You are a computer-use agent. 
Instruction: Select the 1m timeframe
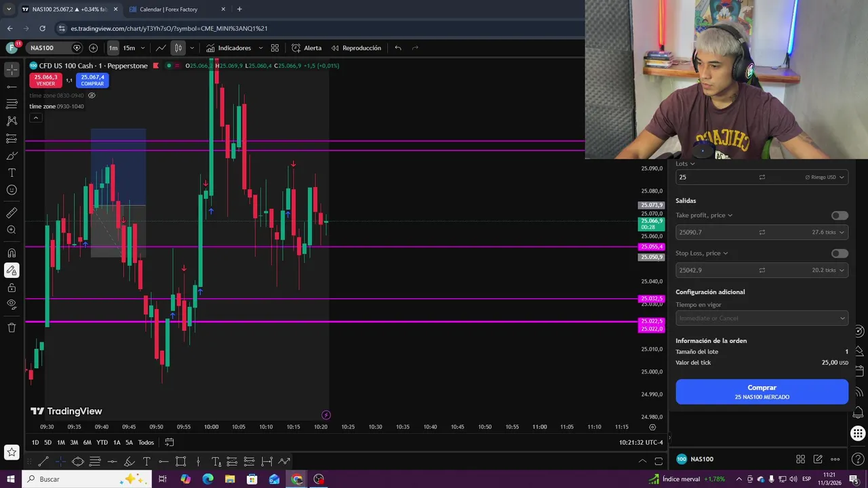(x=113, y=48)
